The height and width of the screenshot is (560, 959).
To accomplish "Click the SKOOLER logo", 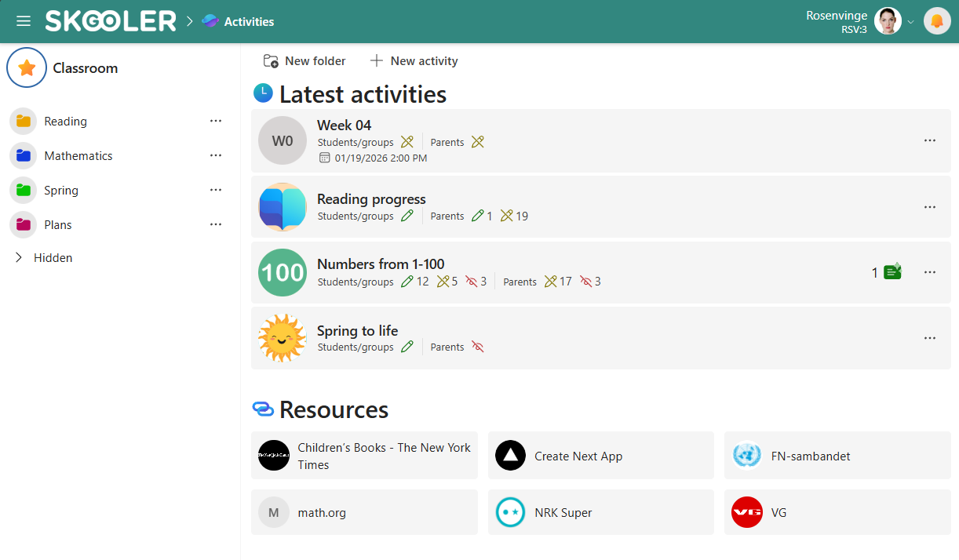I will (x=111, y=21).
